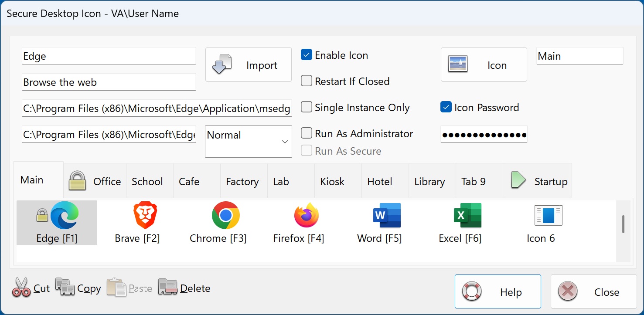
Task: Open the Help dialog
Action: pos(497,291)
